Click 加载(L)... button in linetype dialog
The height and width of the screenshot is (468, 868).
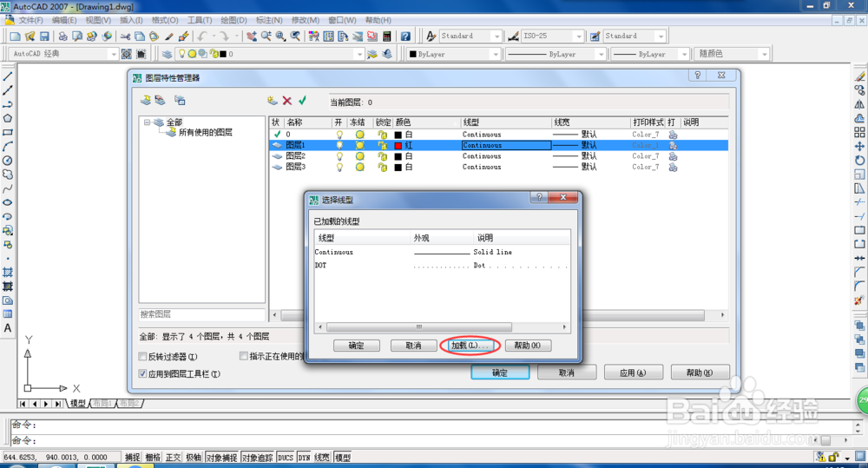pyautogui.click(x=470, y=345)
